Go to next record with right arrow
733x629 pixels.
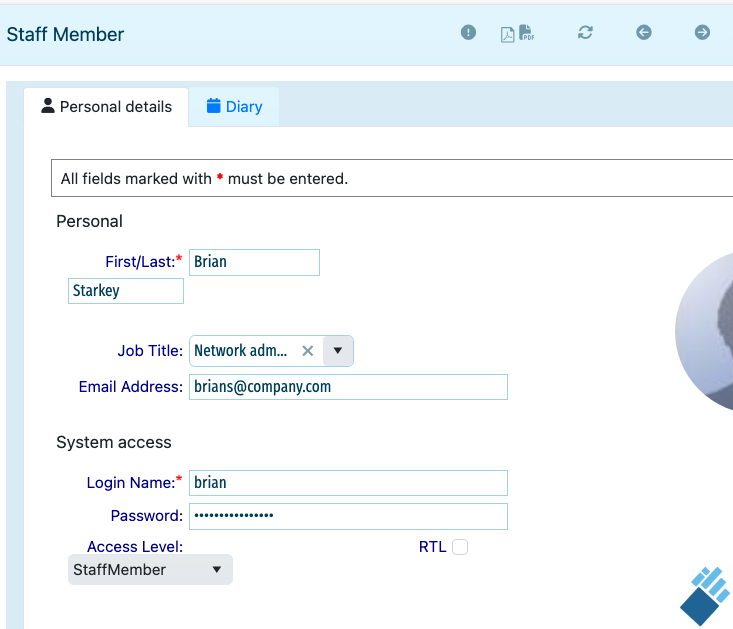pos(702,32)
